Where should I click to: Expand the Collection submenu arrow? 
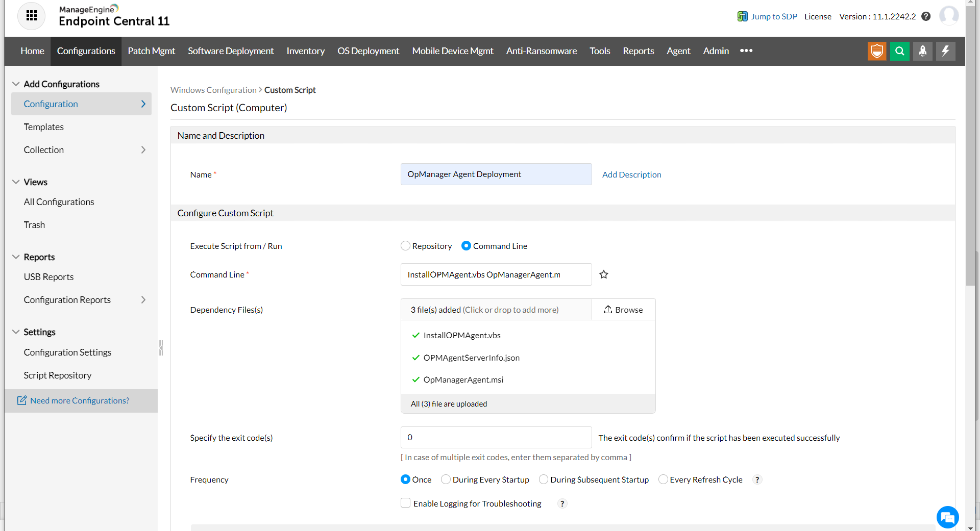[143, 150]
